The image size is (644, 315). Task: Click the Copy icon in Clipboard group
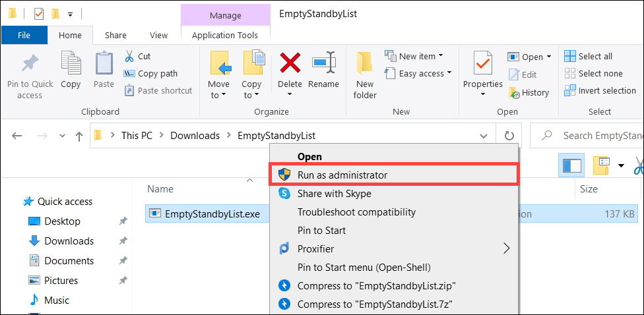pyautogui.click(x=71, y=65)
